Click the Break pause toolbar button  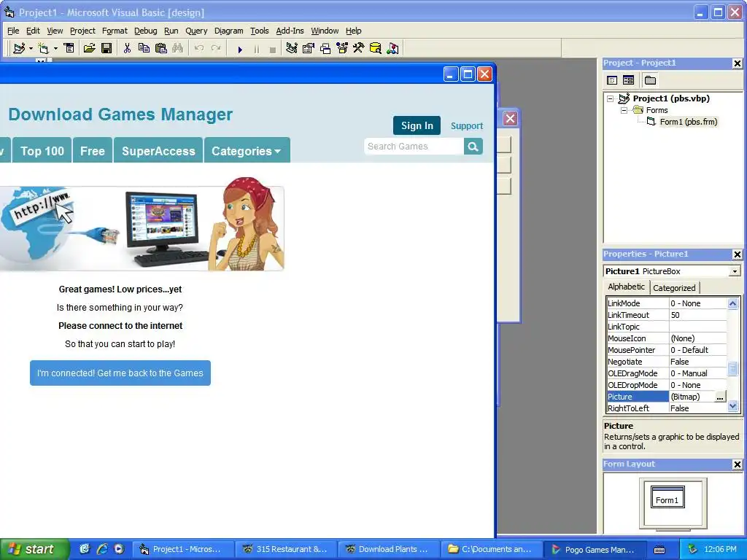click(x=256, y=49)
